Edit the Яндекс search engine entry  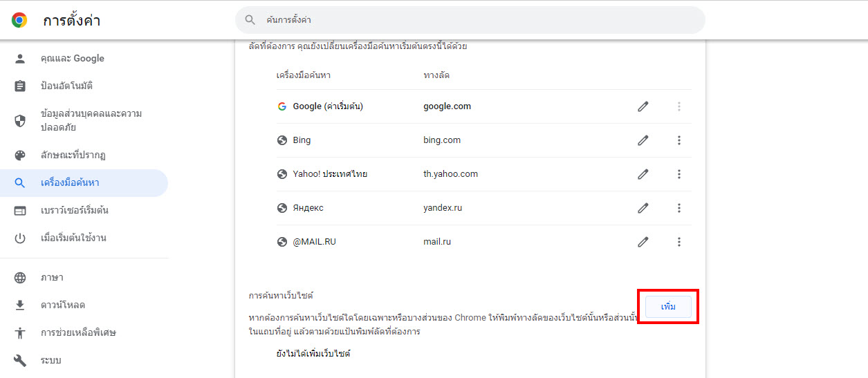pyautogui.click(x=643, y=208)
